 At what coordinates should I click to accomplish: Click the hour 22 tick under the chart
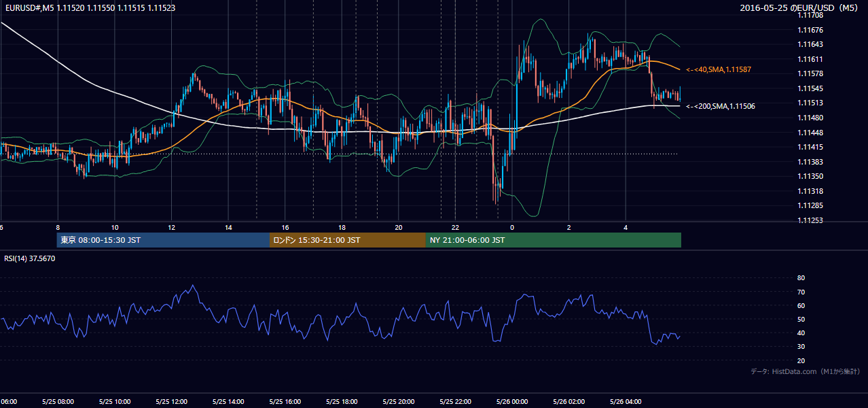[455, 228]
